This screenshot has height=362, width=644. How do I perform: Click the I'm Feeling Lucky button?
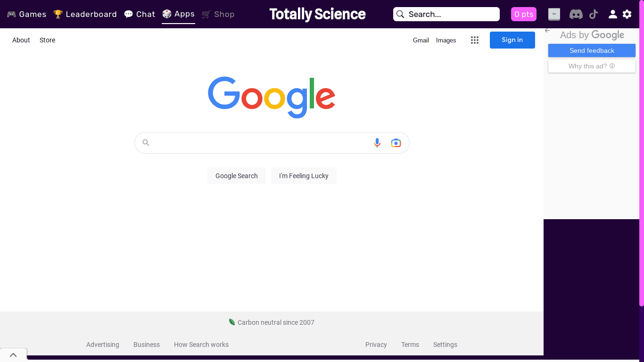304,176
